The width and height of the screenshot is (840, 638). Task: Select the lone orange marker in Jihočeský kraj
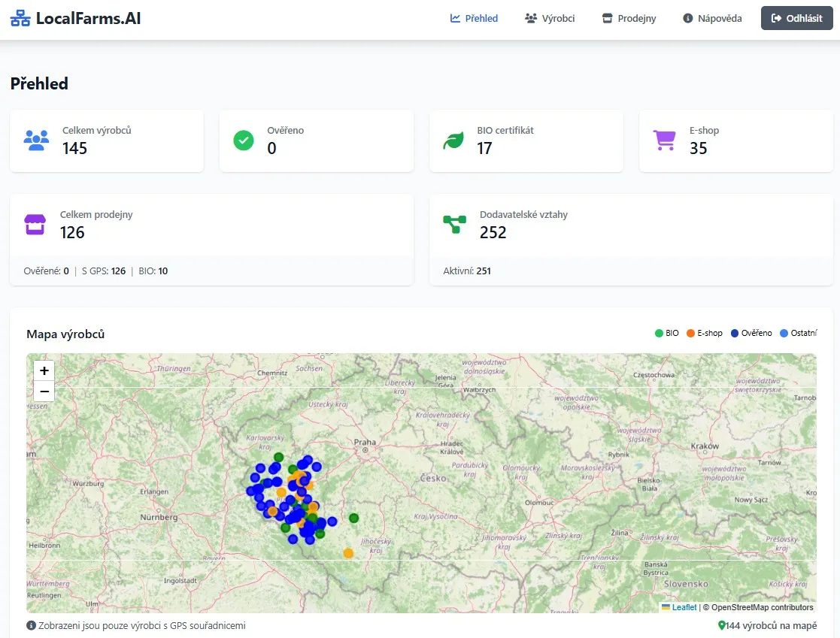coord(348,553)
